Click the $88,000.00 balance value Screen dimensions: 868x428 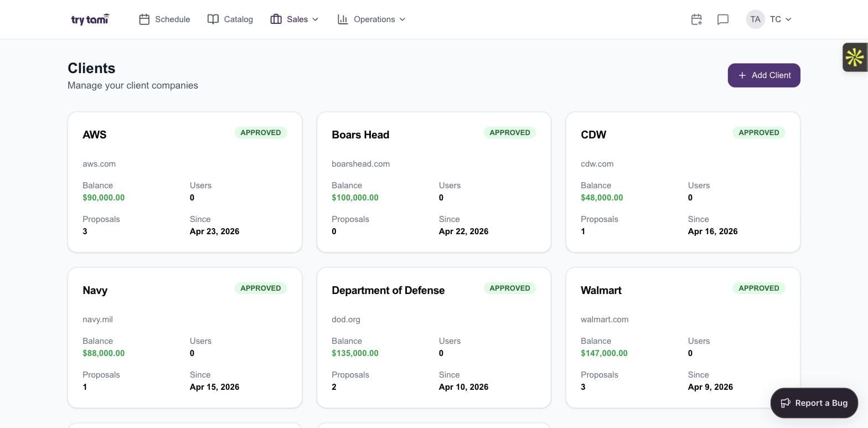(x=104, y=353)
